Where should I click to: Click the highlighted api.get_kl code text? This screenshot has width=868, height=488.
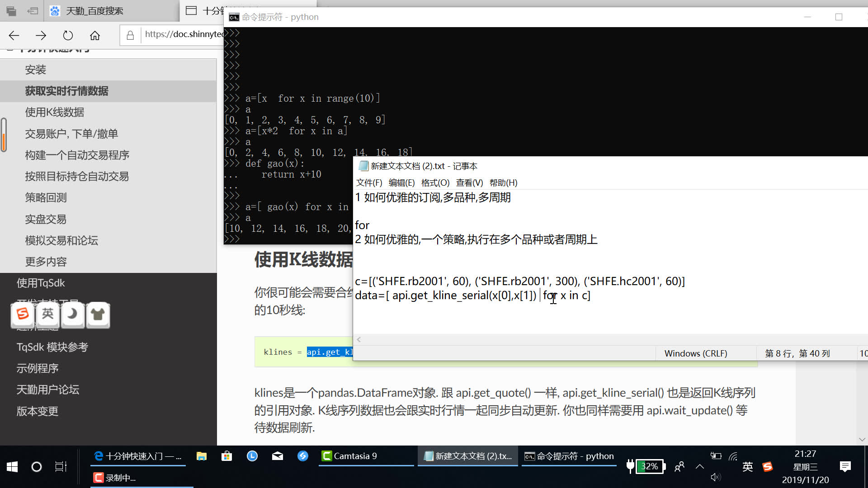[330, 352]
